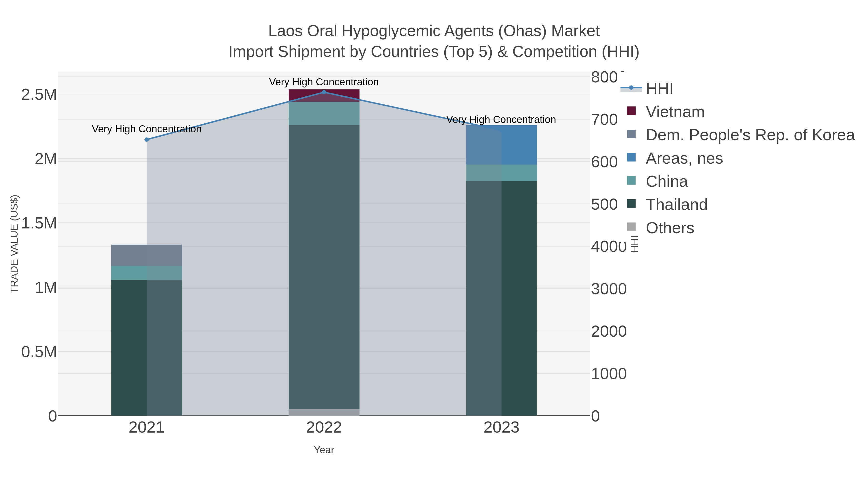Toggle the Others legend entry
The width and height of the screenshot is (868, 488).
click(x=660, y=228)
